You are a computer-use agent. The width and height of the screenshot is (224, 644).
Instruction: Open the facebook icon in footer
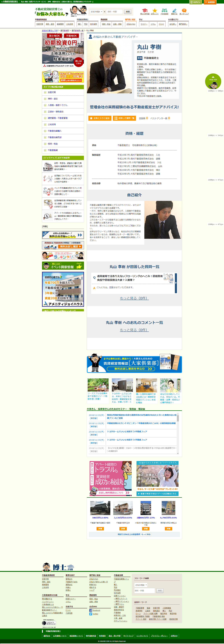(x=91, y=610)
